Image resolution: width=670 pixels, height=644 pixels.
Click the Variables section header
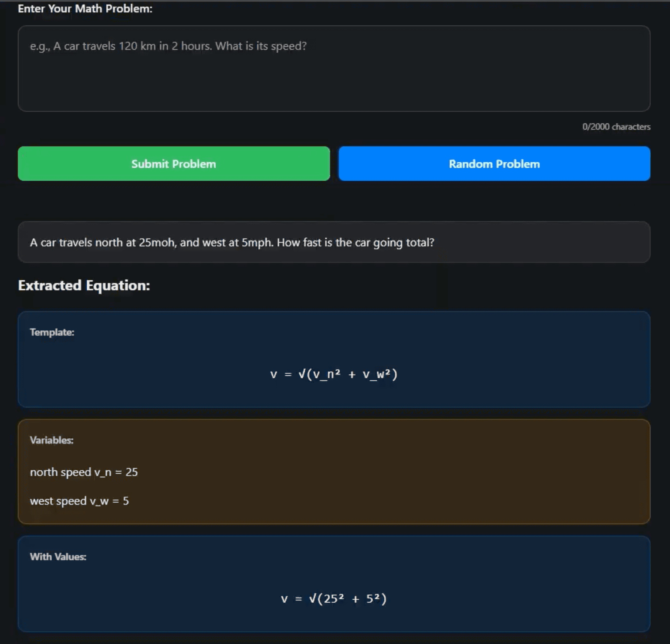[x=51, y=440]
